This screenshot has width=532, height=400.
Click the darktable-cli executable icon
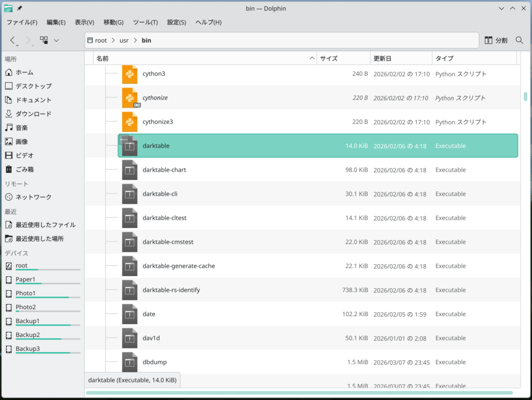click(x=129, y=194)
